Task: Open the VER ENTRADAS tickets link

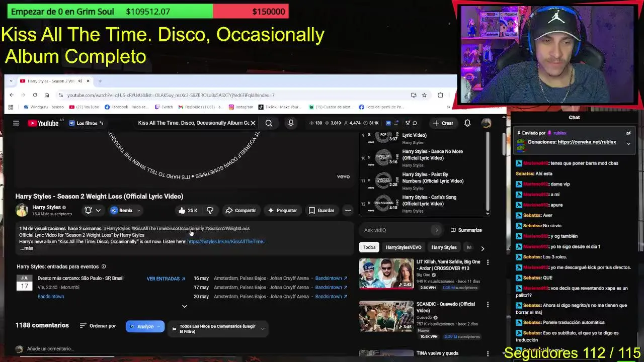Action: pyautogui.click(x=166, y=279)
